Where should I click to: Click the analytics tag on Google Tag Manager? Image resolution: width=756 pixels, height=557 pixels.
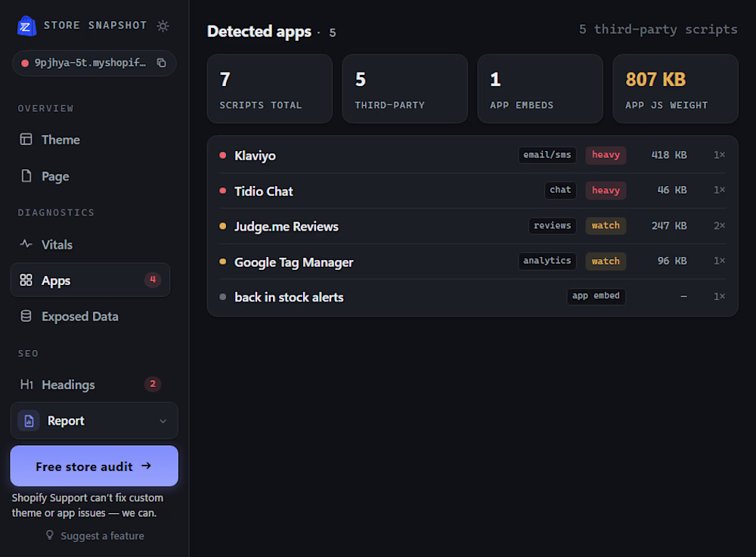pyautogui.click(x=547, y=261)
